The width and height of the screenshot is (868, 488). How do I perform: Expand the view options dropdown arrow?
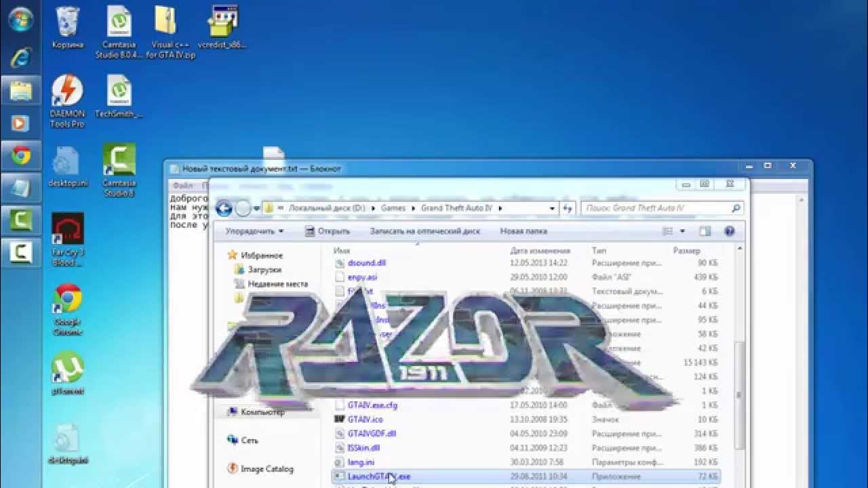point(682,231)
